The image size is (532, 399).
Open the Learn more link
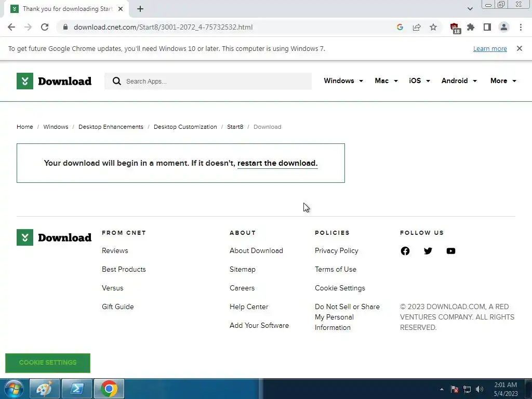point(490,48)
